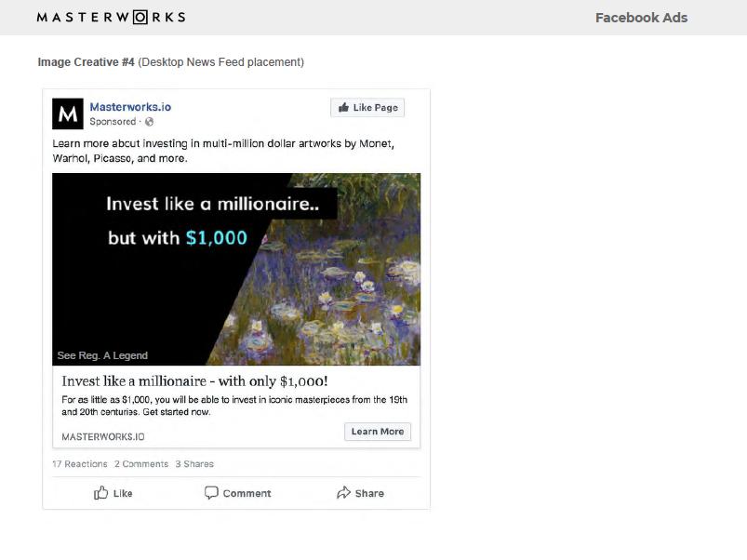Screen dimensions: 747x560
Task: Click the MASTERWORKS.IO domain text
Action: click(103, 436)
